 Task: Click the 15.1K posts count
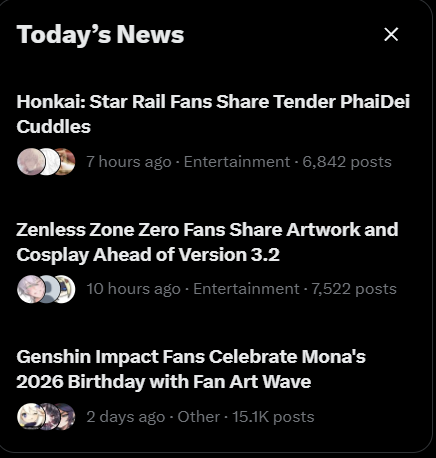(x=273, y=417)
